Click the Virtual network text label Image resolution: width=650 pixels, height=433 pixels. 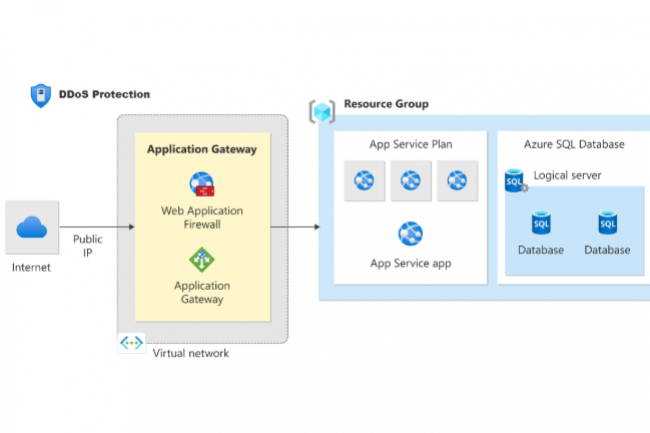tap(190, 353)
